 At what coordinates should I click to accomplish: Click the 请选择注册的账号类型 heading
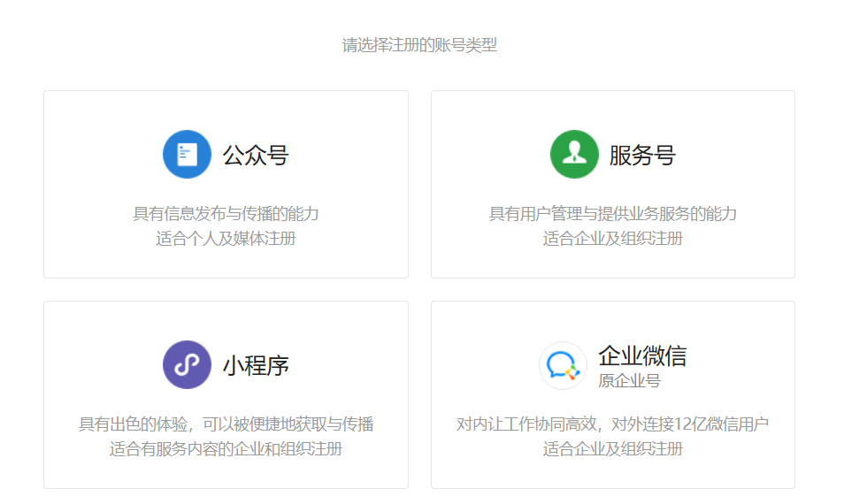pyautogui.click(x=419, y=45)
